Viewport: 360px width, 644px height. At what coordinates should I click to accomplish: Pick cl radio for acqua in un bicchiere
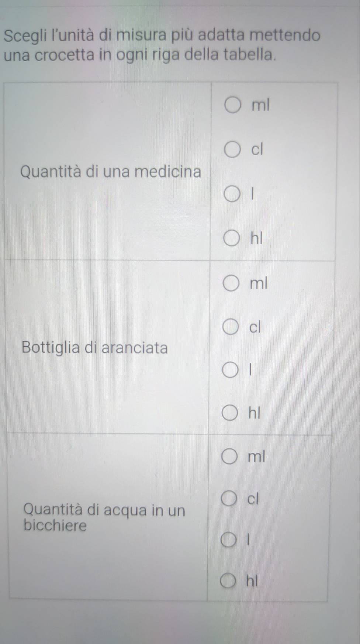pos(229,499)
